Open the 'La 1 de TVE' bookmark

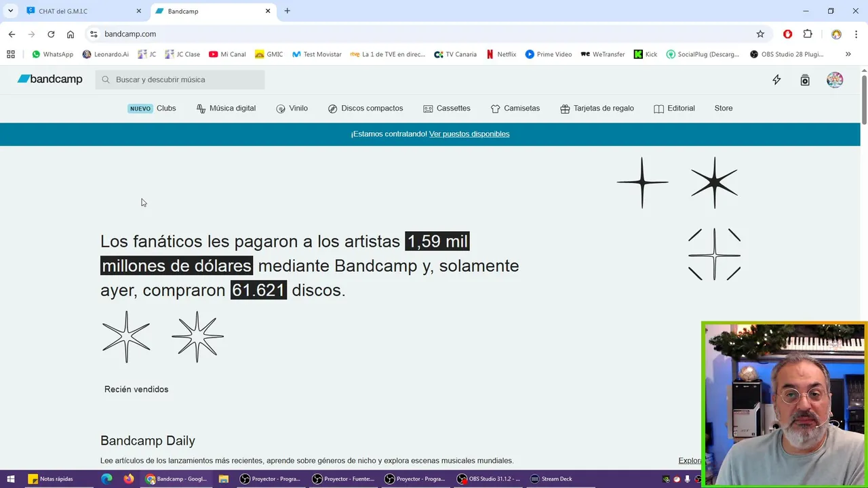[387, 54]
